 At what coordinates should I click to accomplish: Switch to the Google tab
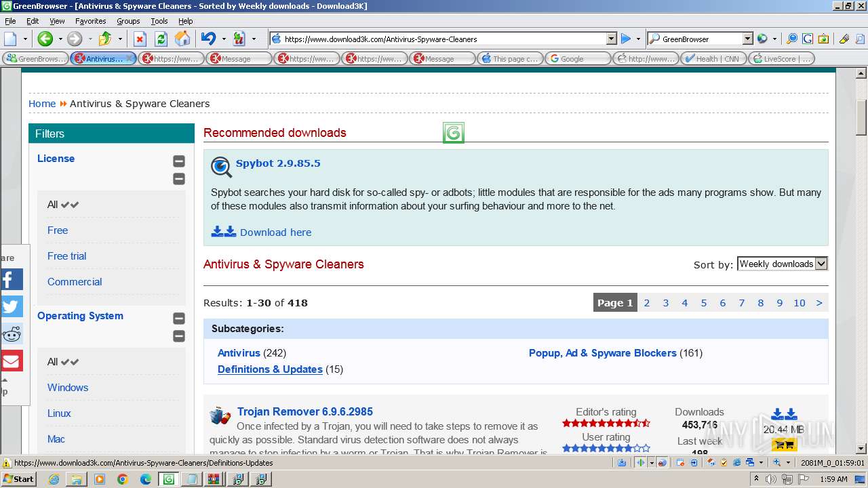pyautogui.click(x=578, y=59)
